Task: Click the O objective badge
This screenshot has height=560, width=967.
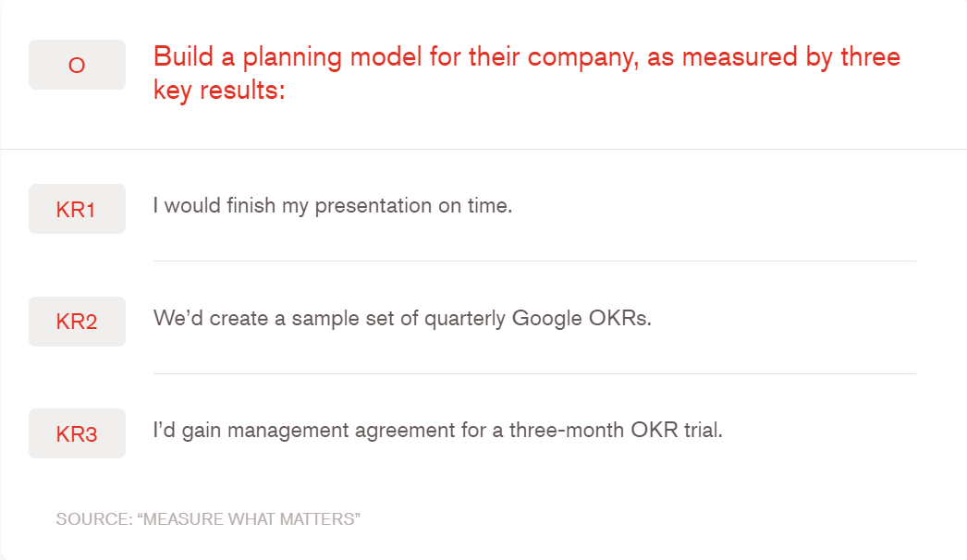Action: click(x=77, y=65)
